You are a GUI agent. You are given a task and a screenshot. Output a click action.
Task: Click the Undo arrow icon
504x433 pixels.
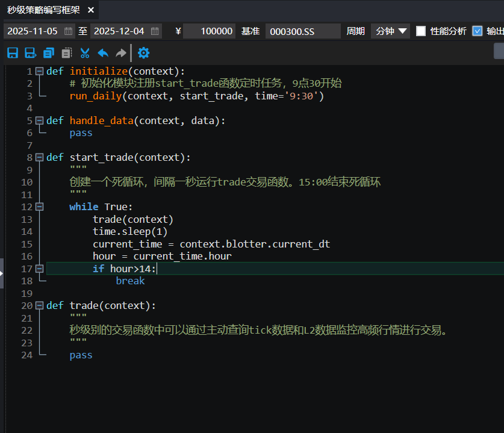[x=103, y=53]
